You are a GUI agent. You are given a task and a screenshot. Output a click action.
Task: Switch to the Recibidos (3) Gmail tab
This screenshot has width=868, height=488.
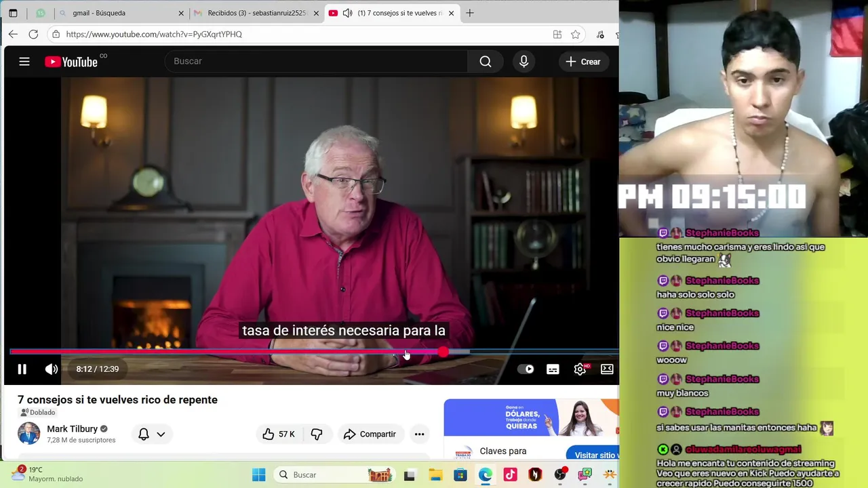tap(256, 13)
